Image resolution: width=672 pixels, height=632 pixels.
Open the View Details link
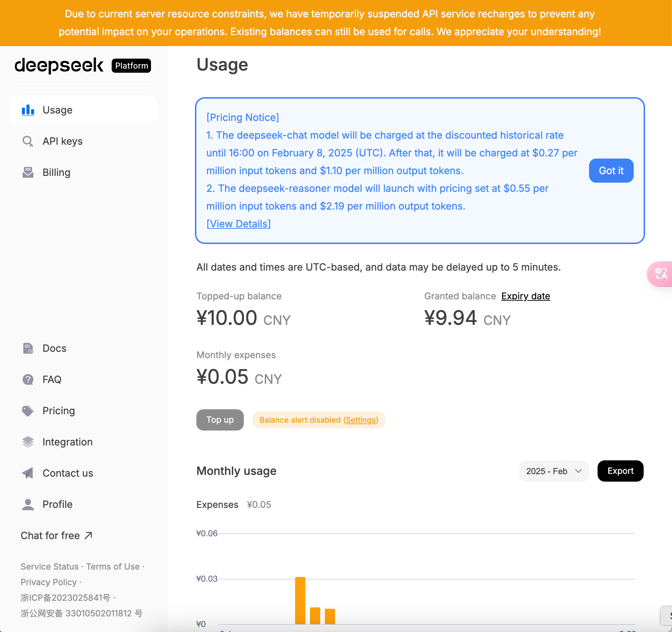coord(239,224)
